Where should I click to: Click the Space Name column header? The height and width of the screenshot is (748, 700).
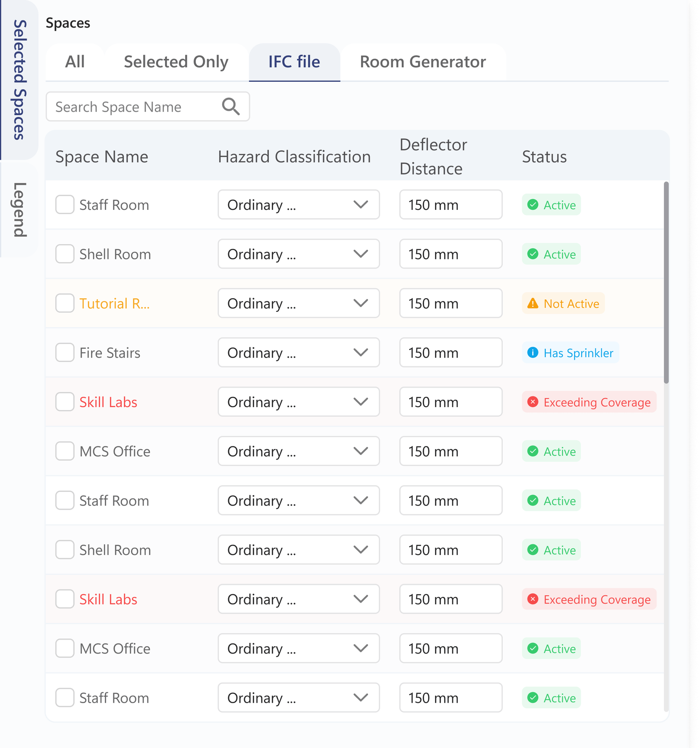(102, 157)
